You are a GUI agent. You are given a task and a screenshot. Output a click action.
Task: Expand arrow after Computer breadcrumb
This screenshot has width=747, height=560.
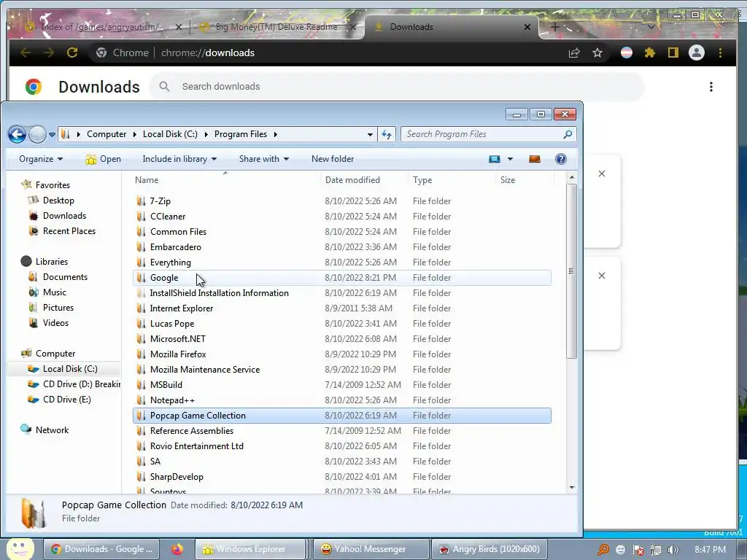point(135,134)
